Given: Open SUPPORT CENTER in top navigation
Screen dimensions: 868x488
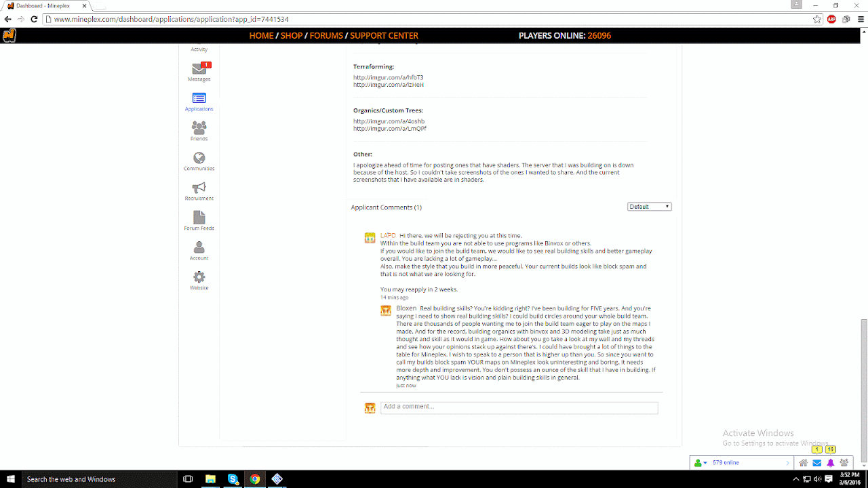Looking at the screenshot, I should pyautogui.click(x=384, y=36).
